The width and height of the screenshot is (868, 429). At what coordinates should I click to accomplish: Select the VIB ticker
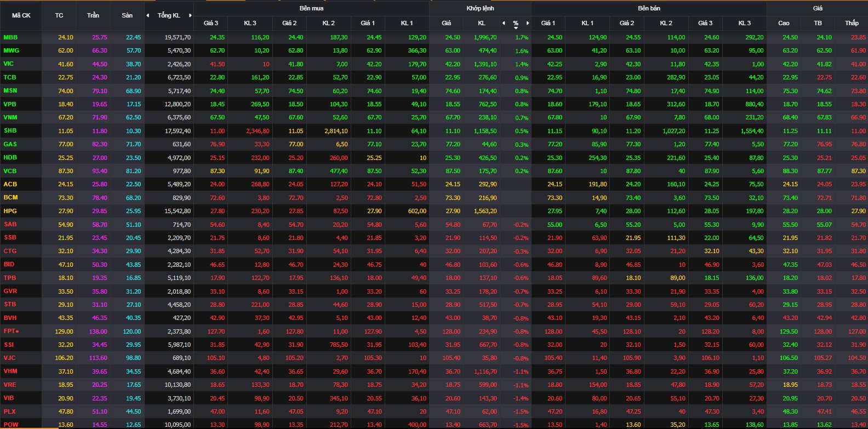(x=8, y=398)
